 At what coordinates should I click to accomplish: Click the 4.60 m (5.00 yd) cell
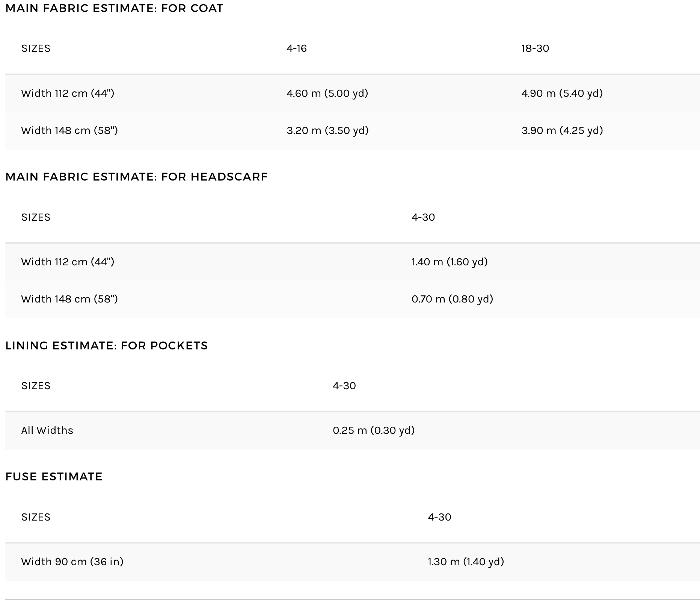pyautogui.click(x=327, y=93)
